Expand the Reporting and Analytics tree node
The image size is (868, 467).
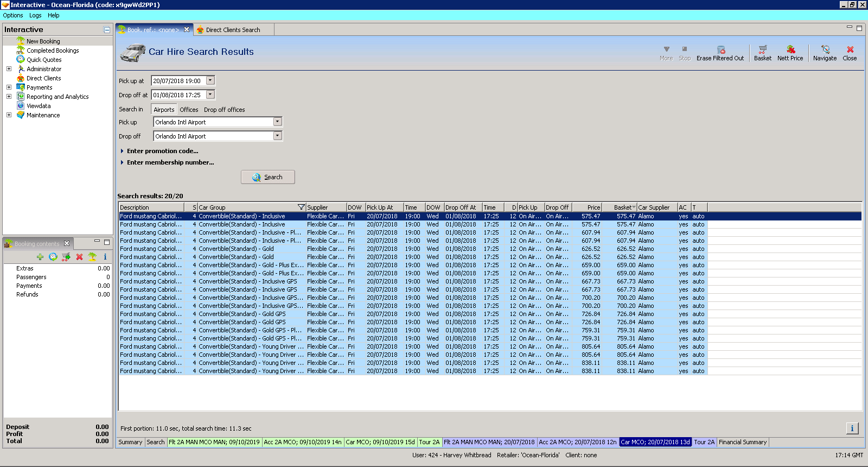9,97
